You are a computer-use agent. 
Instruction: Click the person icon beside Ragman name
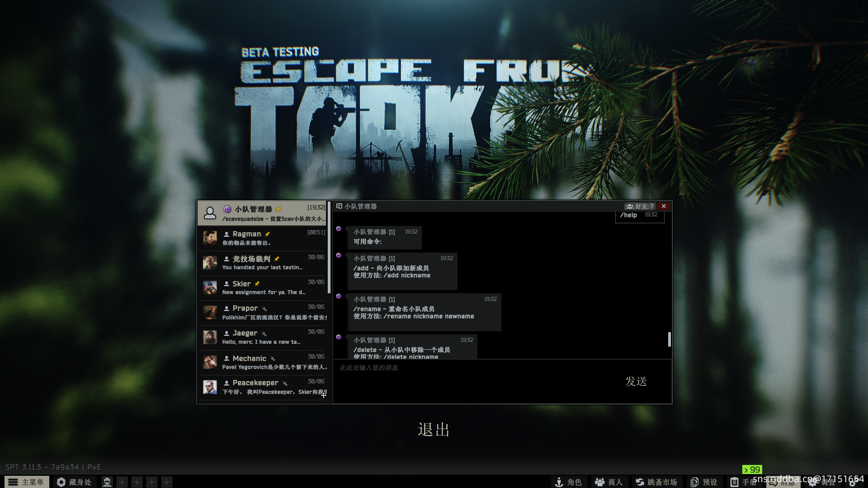click(x=226, y=234)
